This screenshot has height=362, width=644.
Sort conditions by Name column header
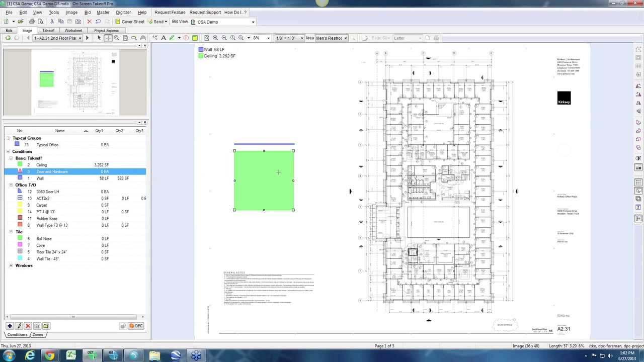tap(60, 131)
